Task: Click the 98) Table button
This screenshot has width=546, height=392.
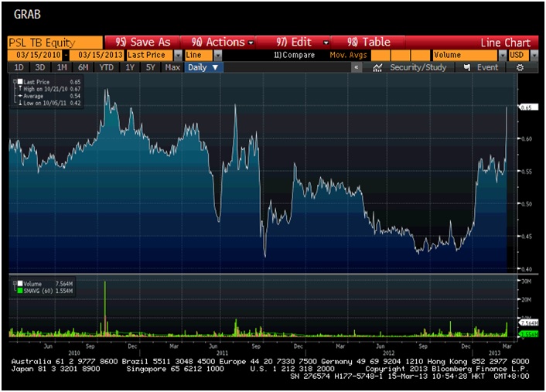Action: coord(368,42)
